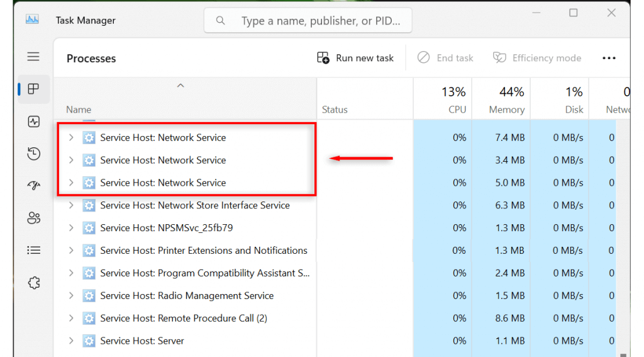Screen dimensions: 644x357
Task: Open the Users page icon
Action: [x=33, y=218]
